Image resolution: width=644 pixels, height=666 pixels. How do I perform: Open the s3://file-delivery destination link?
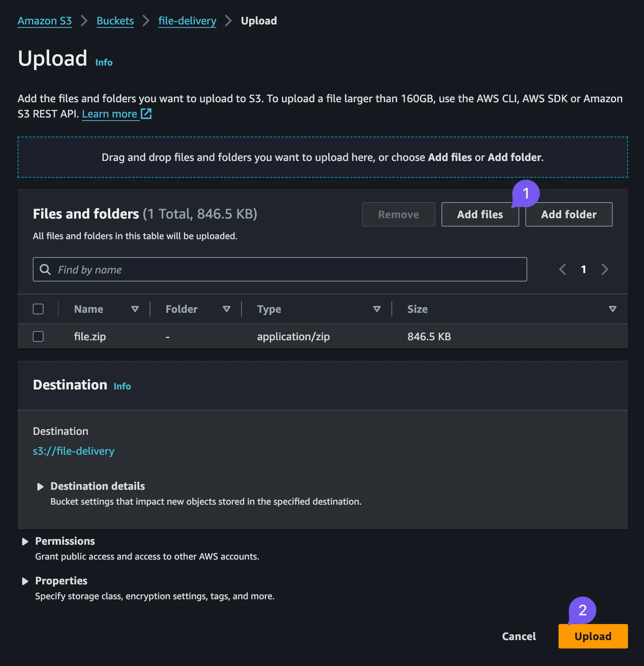coord(74,451)
